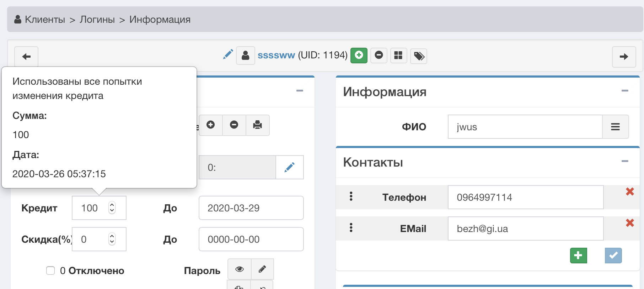Open Логины breadcrumb item
The width and height of the screenshot is (644, 289).
(x=97, y=20)
